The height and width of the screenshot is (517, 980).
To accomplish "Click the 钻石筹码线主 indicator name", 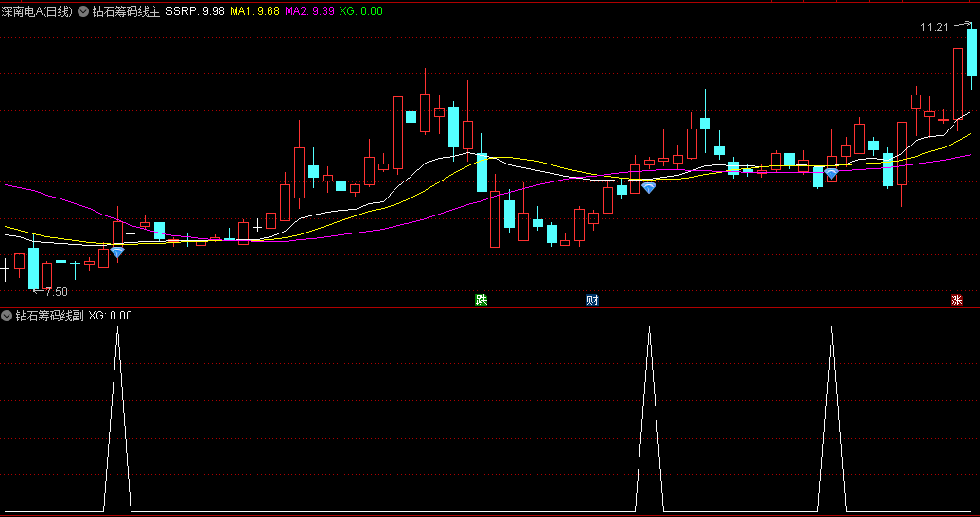I will [x=126, y=11].
